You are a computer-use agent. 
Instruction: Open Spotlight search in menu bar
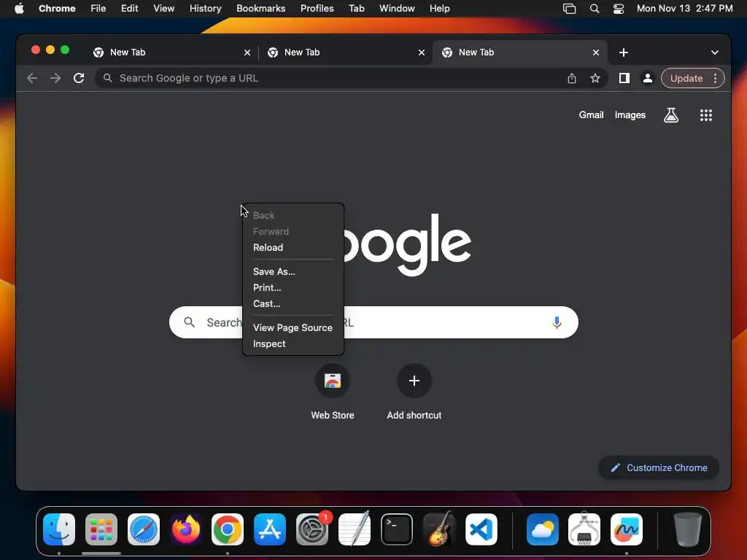pos(594,9)
